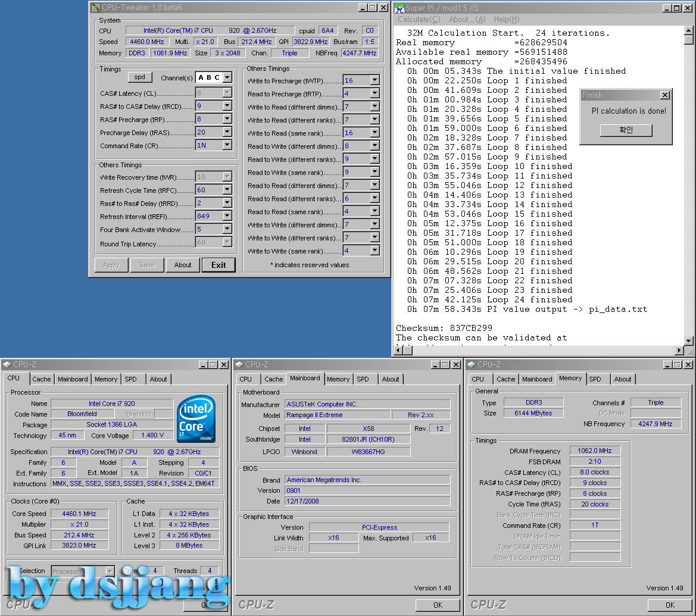Click the Level 3 cache 8 MBytes value

189,545
